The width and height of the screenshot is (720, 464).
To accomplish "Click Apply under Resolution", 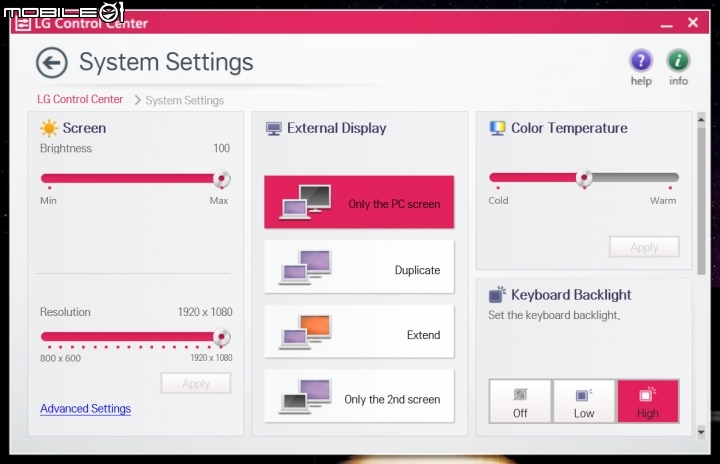I will pyautogui.click(x=196, y=383).
